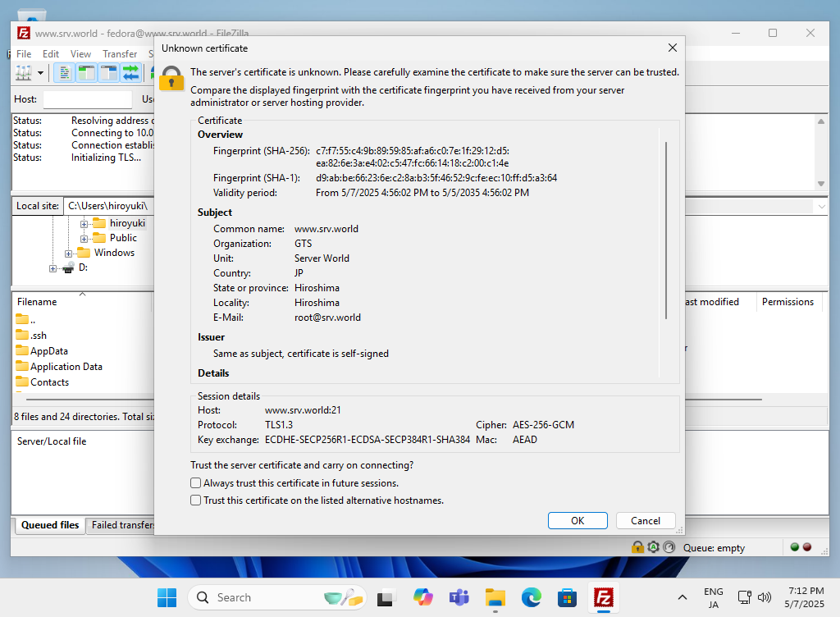
Task: Open Microsoft Store from the taskbar
Action: tap(567, 597)
